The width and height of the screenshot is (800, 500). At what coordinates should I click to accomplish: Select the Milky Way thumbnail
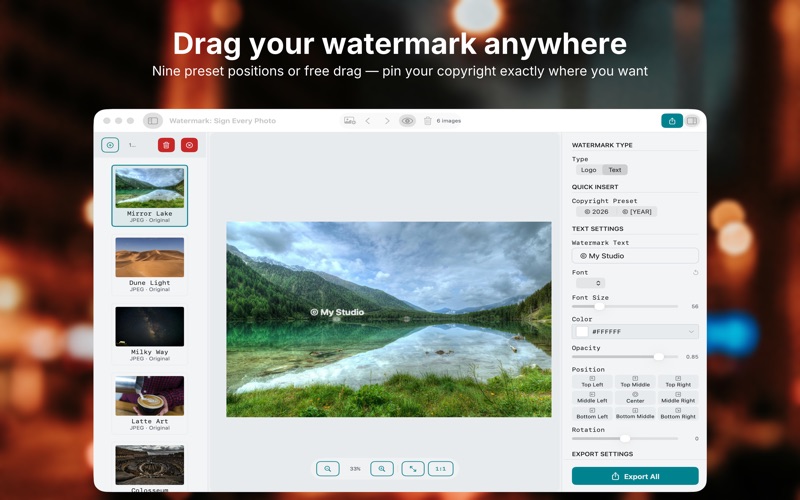tap(149, 334)
